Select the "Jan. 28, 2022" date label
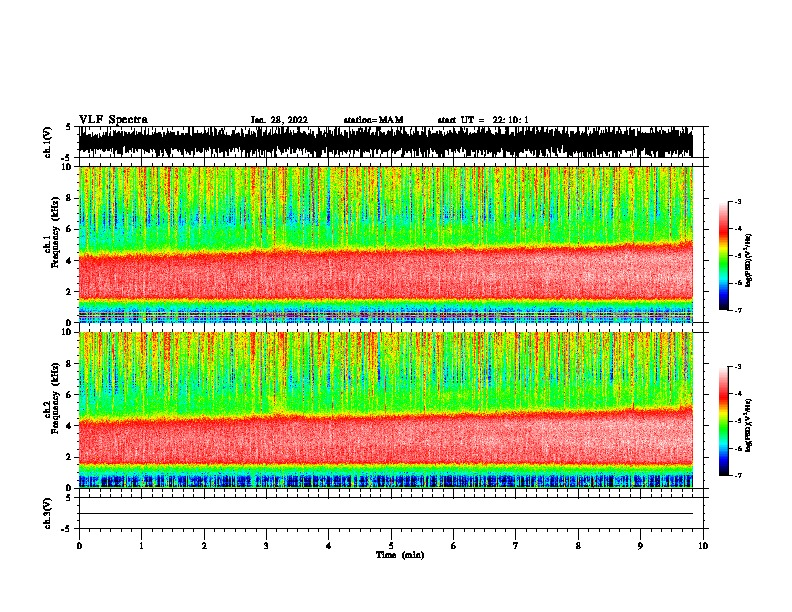 click(279, 120)
